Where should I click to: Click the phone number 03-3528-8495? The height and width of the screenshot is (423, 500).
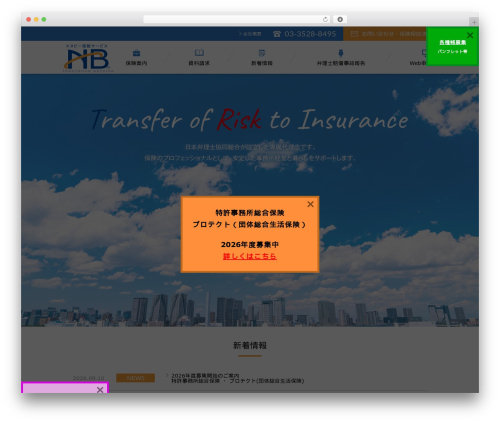[310, 34]
